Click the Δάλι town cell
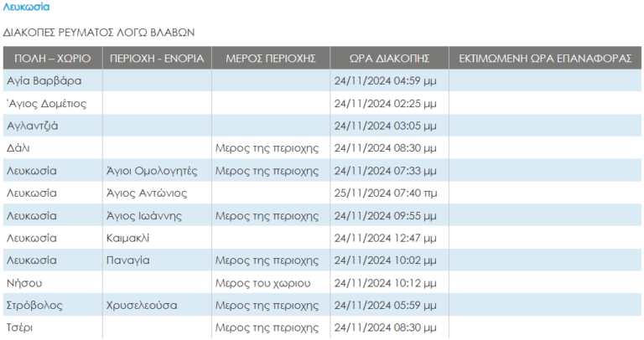Screen dimensions: 644x340 tap(18, 148)
